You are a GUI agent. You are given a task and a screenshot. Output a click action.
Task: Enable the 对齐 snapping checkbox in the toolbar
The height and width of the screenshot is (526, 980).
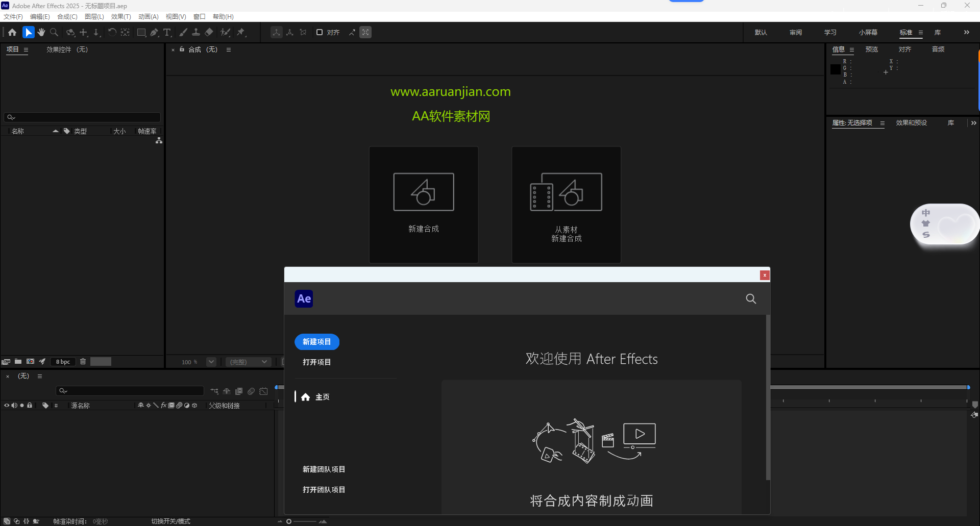(320, 32)
